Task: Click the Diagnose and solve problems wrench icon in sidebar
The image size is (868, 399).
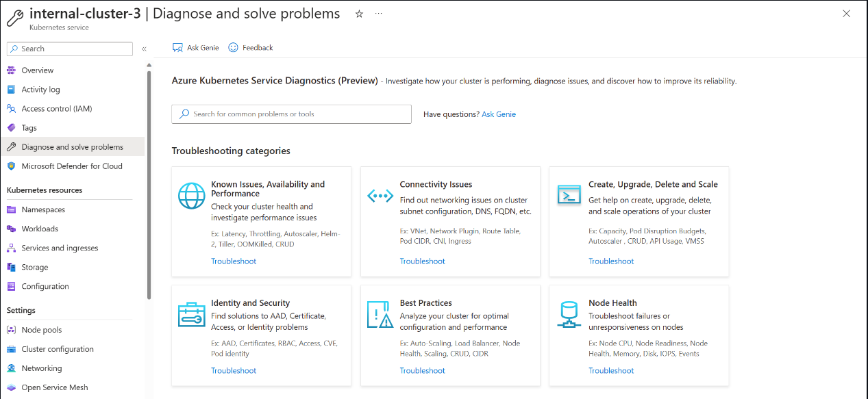Action: [11, 147]
